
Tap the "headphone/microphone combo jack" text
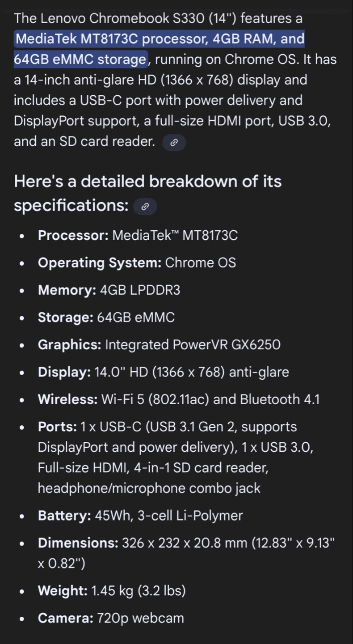[149, 488]
